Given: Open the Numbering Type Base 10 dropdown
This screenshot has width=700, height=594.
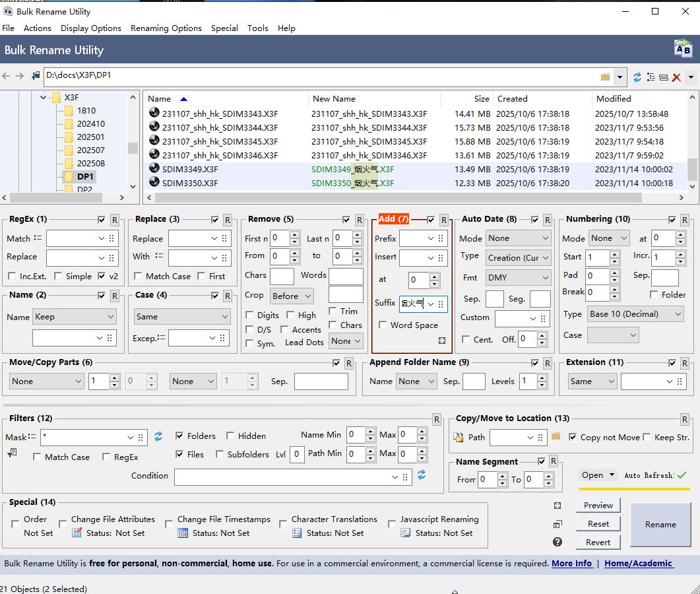Looking at the screenshot, I should point(635,314).
